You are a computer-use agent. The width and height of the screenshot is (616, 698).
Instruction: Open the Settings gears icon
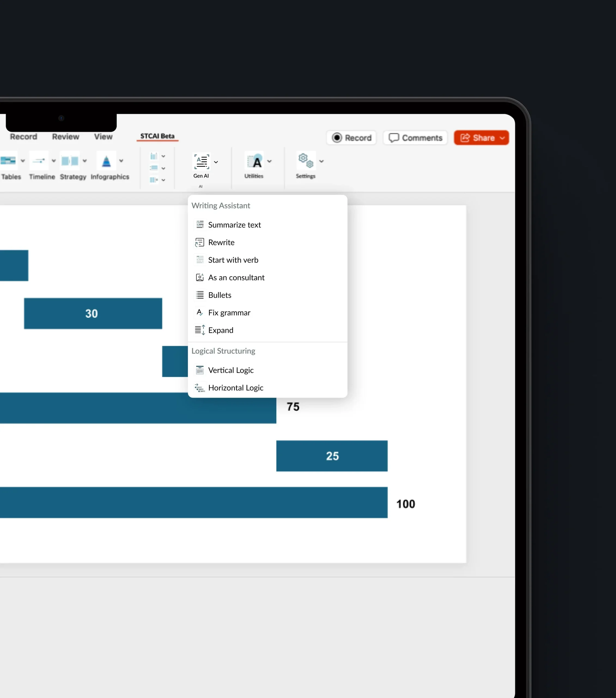coord(306,161)
